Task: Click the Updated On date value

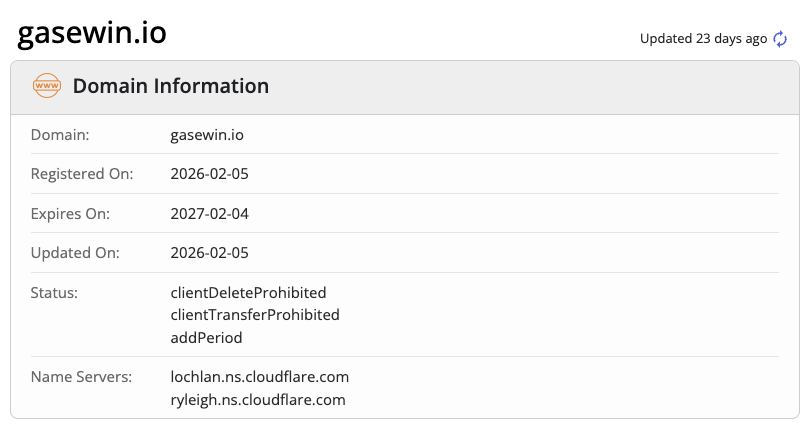Action: coord(209,253)
